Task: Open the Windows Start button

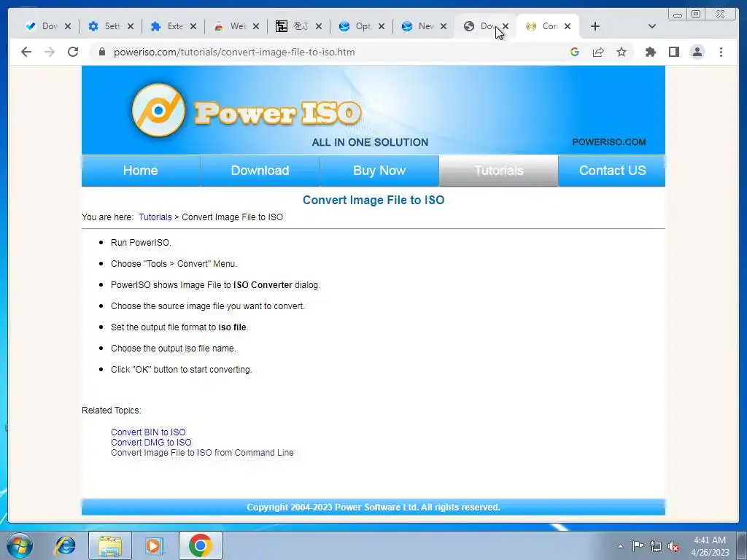Action: click(x=20, y=545)
